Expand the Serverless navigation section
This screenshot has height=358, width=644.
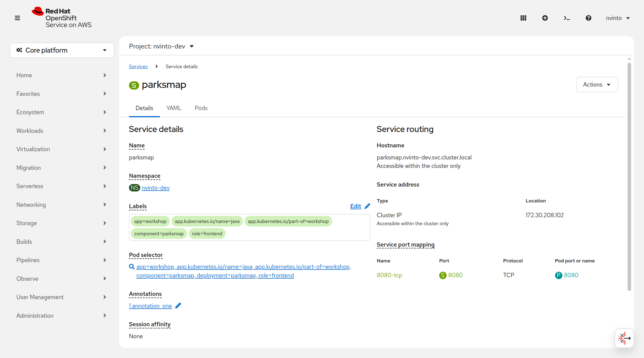(x=62, y=186)
